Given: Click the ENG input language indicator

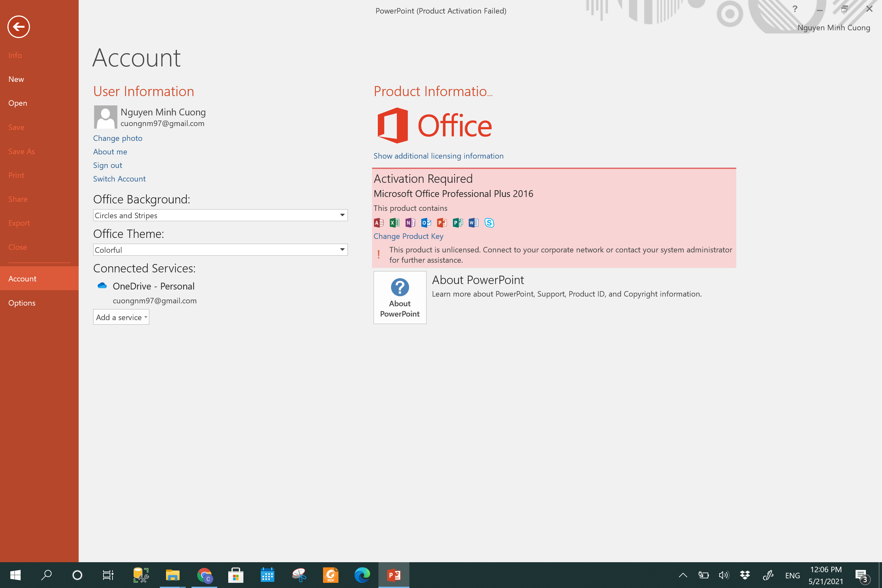Looking at the screenshot, I should pos(792,575).
